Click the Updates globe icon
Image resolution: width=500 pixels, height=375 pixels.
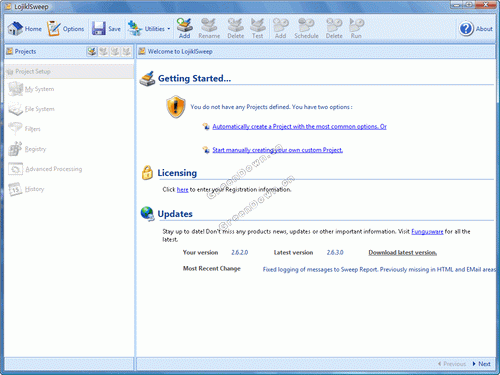pos(147,214)
